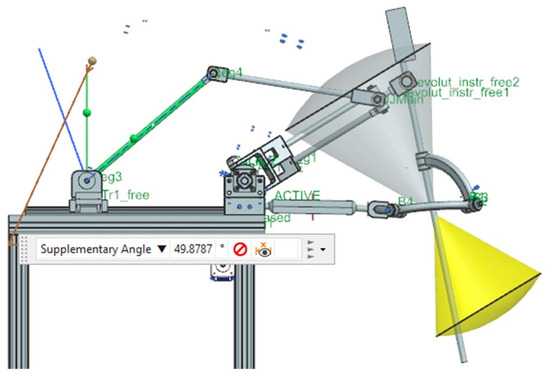Click the evolut_instr_free1 label
This screenshot has width=550, height=377.
tap(460, 93)
